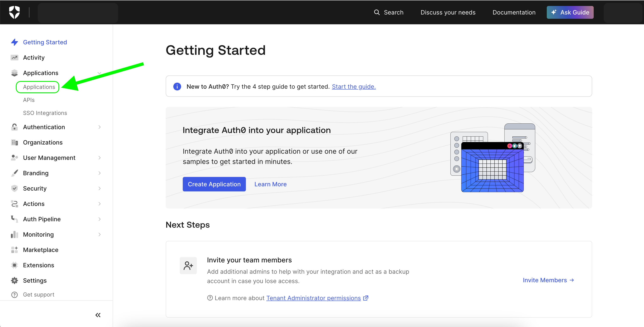Expand the User Management section
The image size is (644, 327).
tap(100, 158)
